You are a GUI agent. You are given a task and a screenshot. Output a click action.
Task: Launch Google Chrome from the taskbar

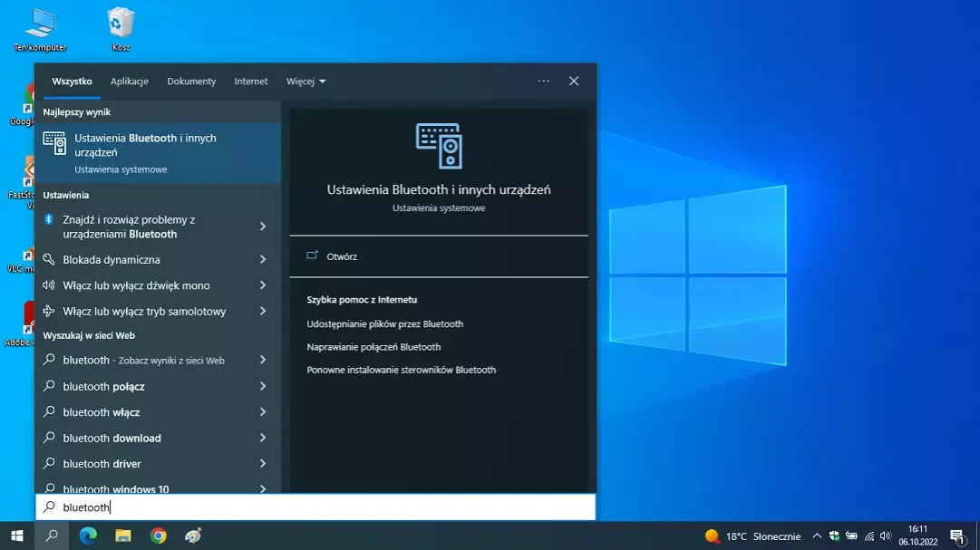click(158, 536)
